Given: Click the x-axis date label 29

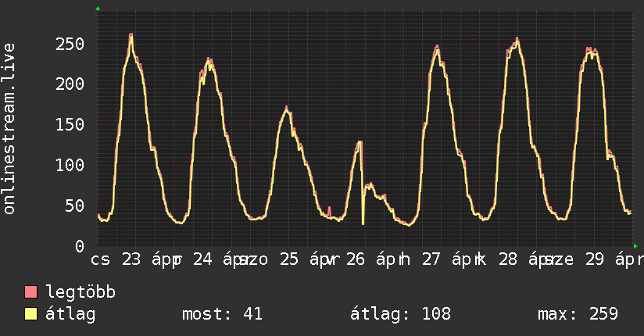Looking at the screenshot, I should pyautogui.click(x=594, y=259).
